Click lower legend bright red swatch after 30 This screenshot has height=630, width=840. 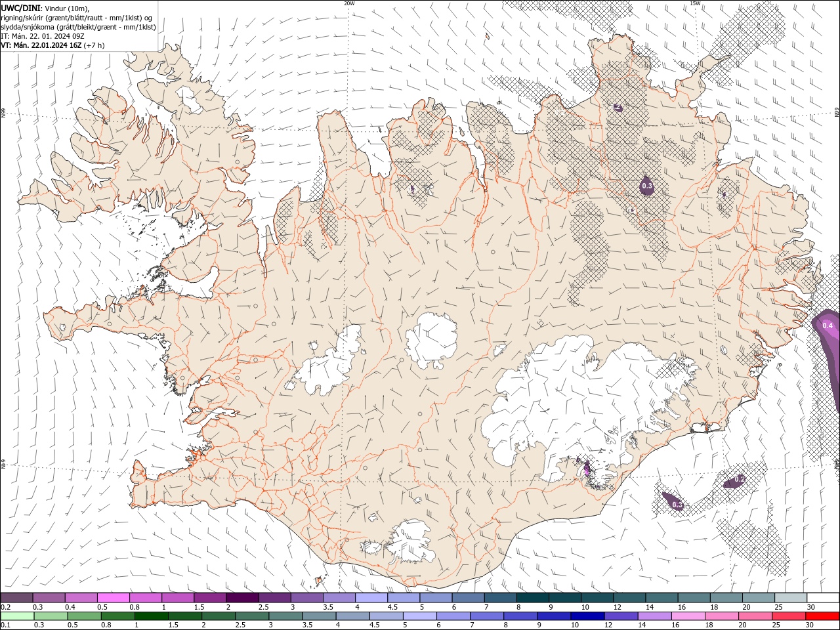[x=822, y=616]
